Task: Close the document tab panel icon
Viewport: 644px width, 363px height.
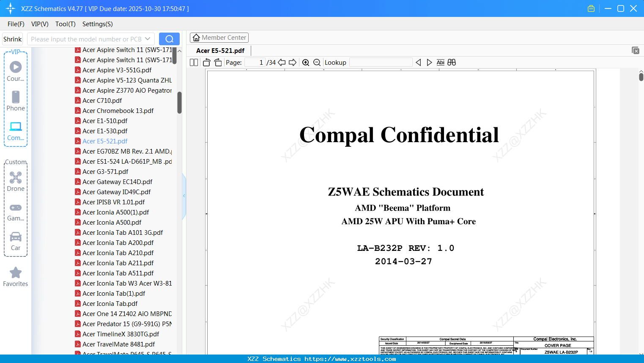Action: [636, 50]
